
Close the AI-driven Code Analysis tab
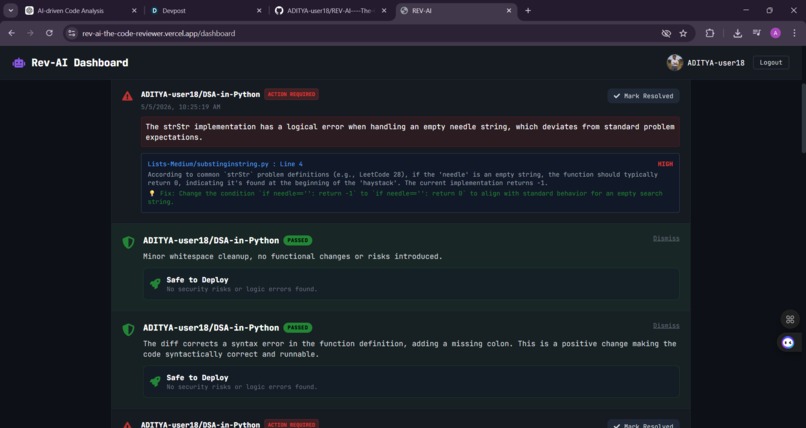[x=134, y=11]
